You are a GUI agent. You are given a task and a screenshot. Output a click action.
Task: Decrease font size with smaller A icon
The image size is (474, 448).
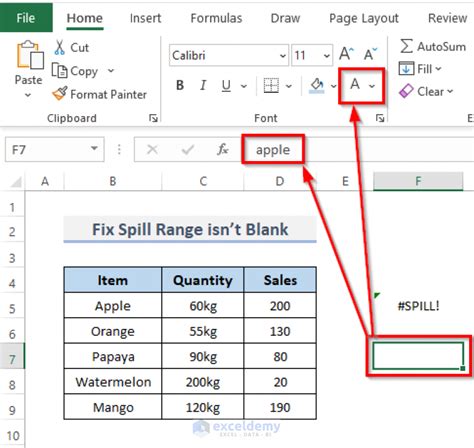370,54
